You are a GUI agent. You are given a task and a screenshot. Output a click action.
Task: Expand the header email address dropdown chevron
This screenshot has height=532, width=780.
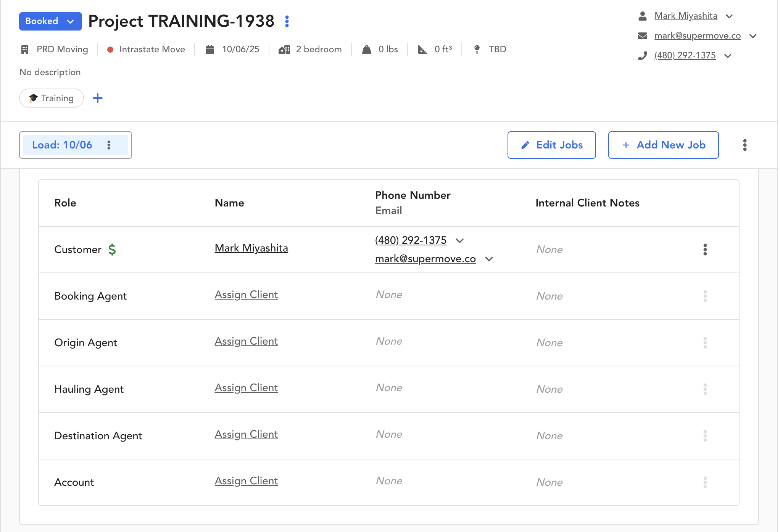[753, 36]
